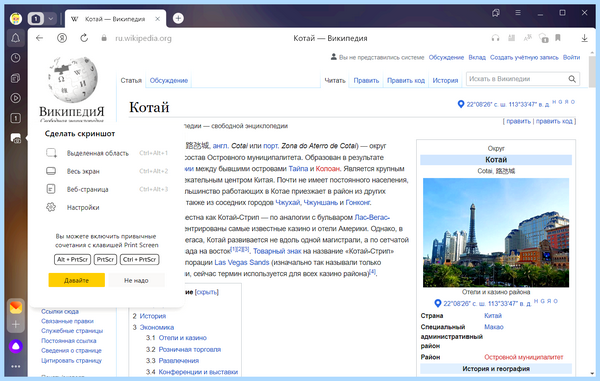Select 'Читать' tab
This screenshot has height=381, width=600.
[335, 80]
